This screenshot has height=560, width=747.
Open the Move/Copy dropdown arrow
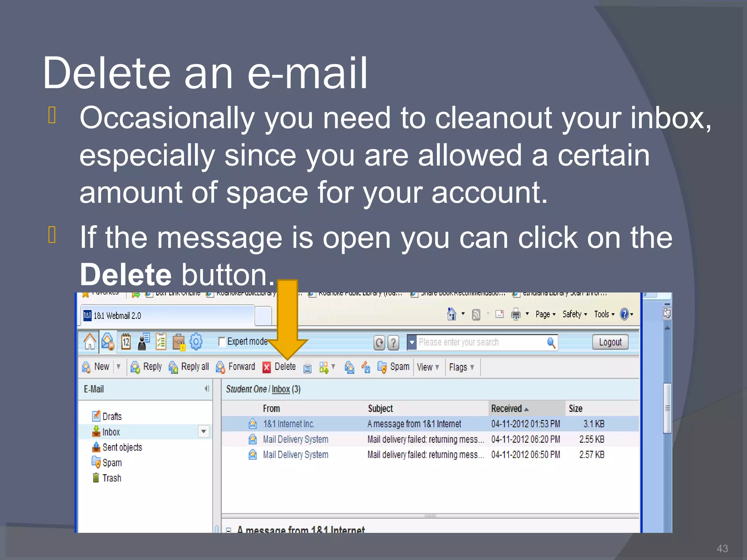[x=333, y=366]
